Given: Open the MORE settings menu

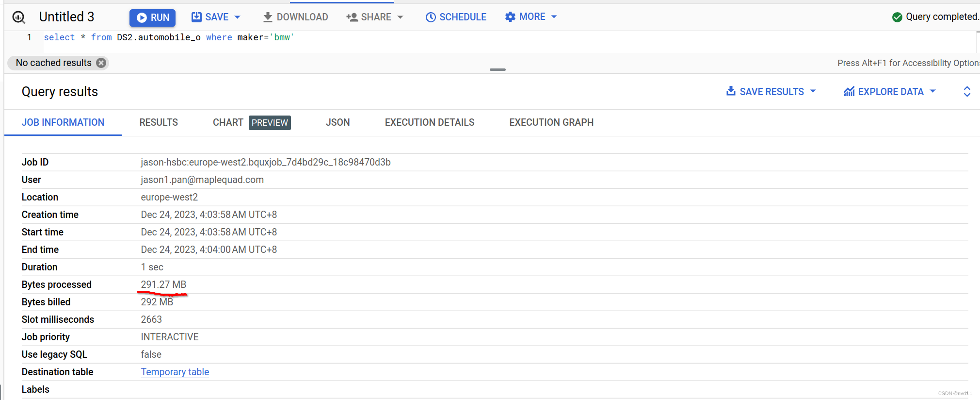Looking at the screenshot, I should pyautogui.click(x=531, y=17).
